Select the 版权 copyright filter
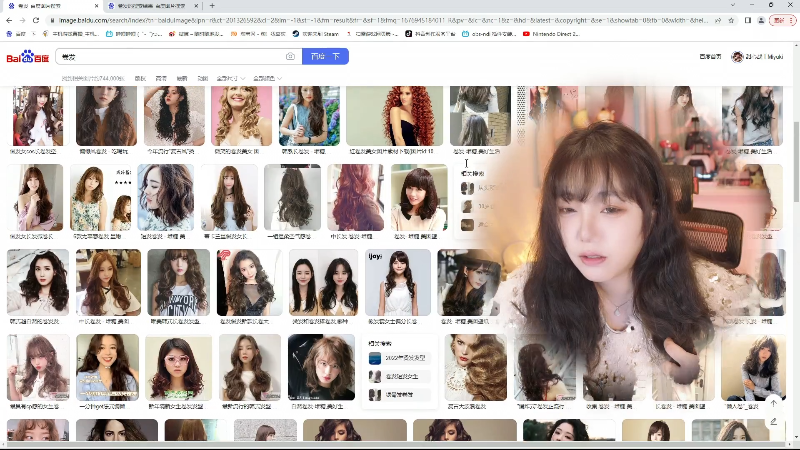The height and width of the screenshot is (450, 800). coord(140,79)
